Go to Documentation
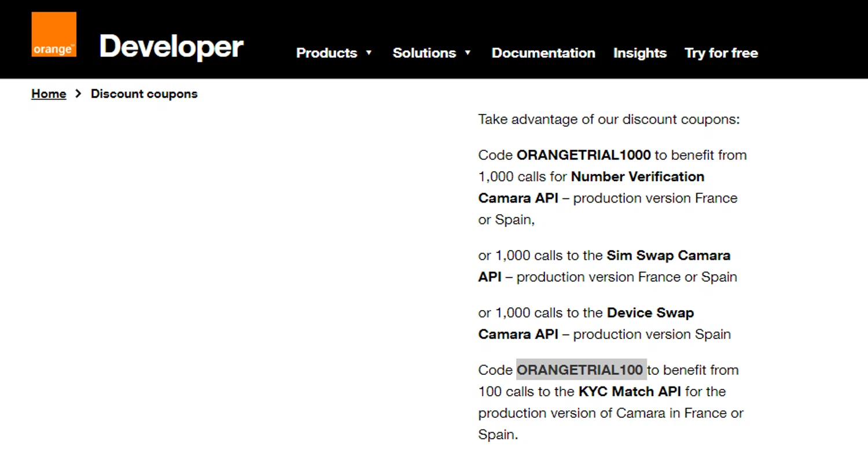The width and height of the screenshot is (868, 449). 543,53
